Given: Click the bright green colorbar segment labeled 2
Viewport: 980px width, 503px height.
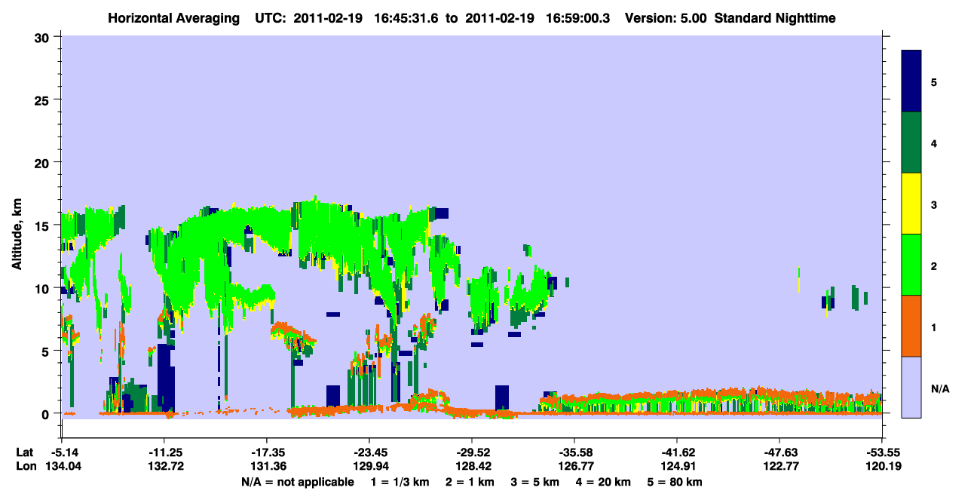Looking at the screenshot, I should tap(911, 264).
